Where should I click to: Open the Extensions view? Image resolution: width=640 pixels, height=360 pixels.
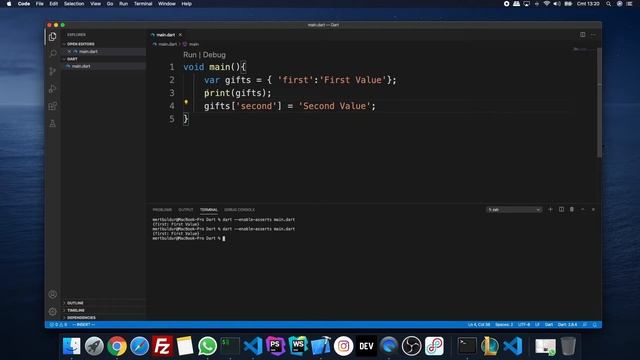click(x=53, y=106)
